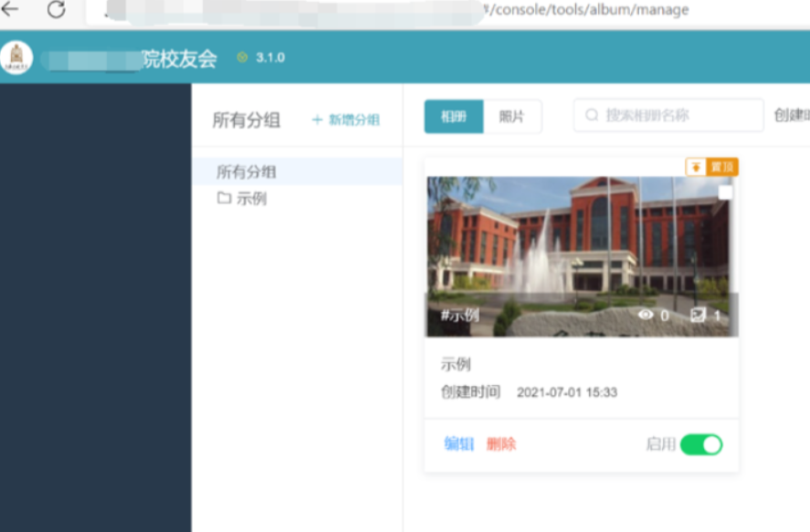This screenshot has width=810, height=532.
Task: Select 所有分组 in the group tree
Action: click(247, 172)
